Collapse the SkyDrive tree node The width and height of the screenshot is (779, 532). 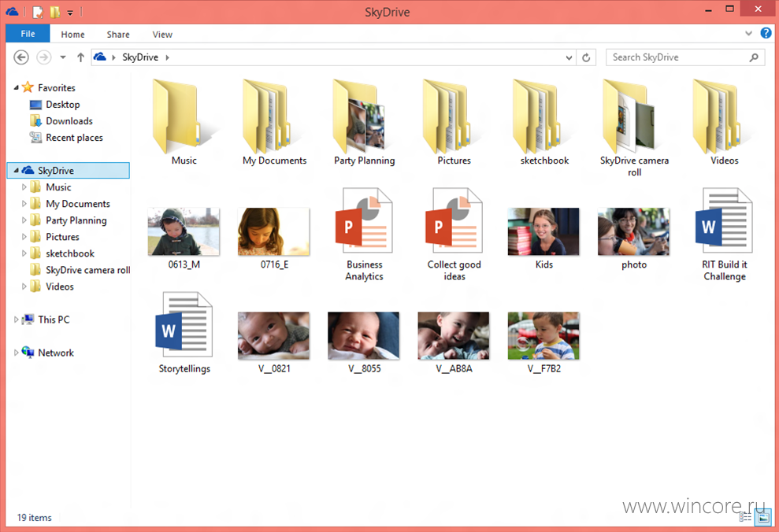(16, 170)
